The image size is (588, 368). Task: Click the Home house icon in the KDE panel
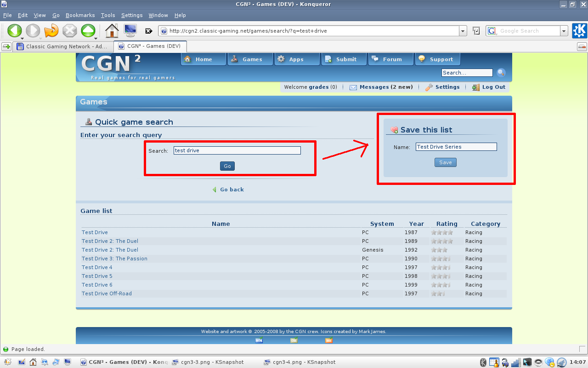(x=33, y=362)
